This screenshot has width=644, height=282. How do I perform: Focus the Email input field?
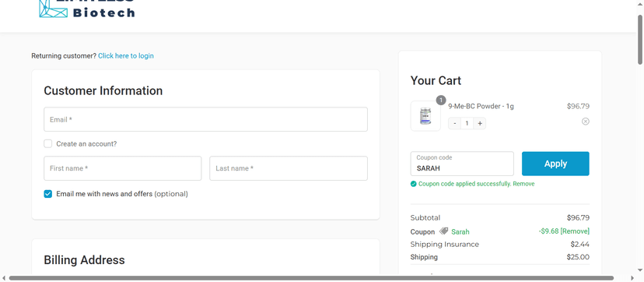point(206,120)
